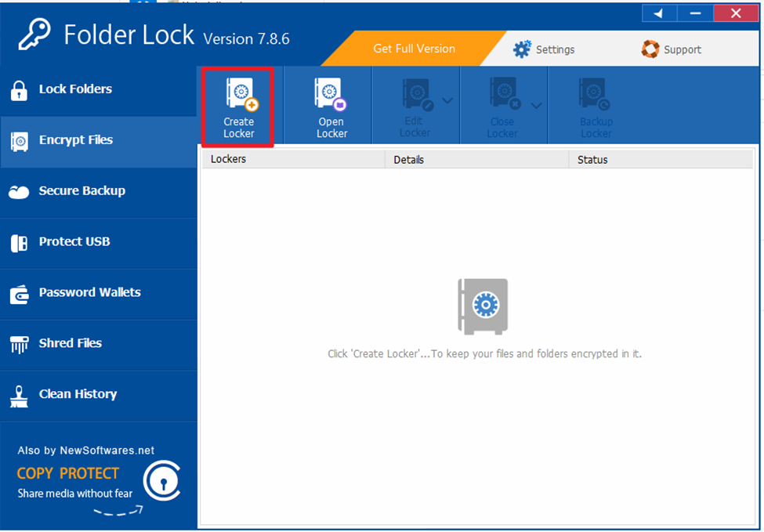
Task: Click the orange Support lifebuoy icon
Action: click(x=650, y=49)
